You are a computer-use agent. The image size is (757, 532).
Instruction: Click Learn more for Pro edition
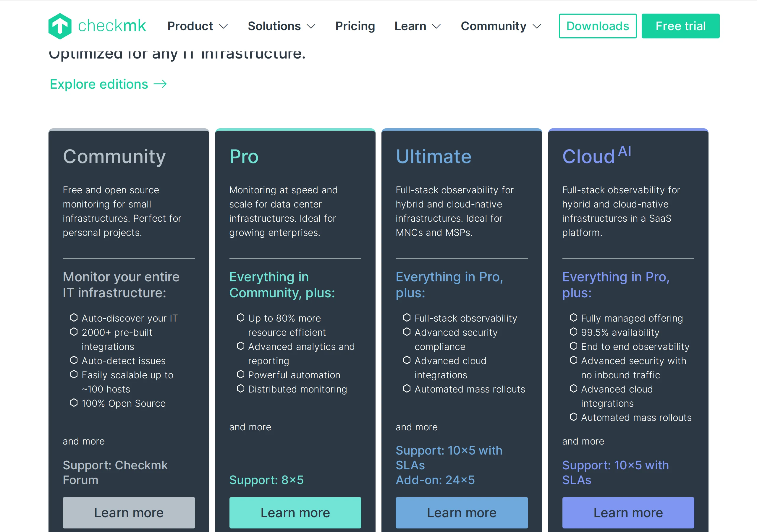tap(295, 512)
